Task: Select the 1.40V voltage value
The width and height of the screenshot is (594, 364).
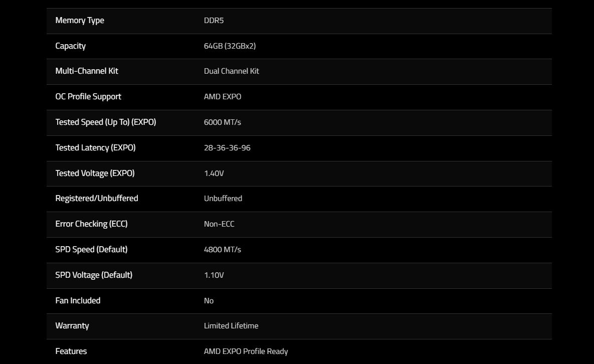Action: (x=214, y=173)
